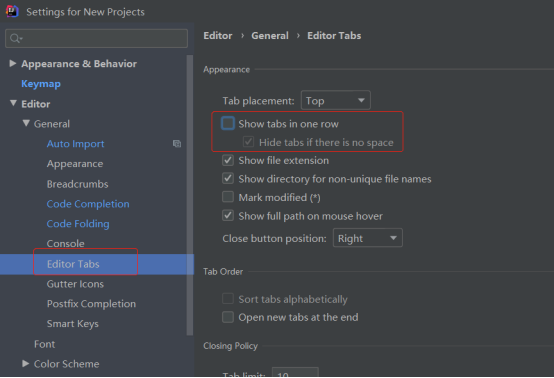Disable Show full path on mouse hover
The width and height of the screenshot is (554, 378).
(x=228, y=215)
